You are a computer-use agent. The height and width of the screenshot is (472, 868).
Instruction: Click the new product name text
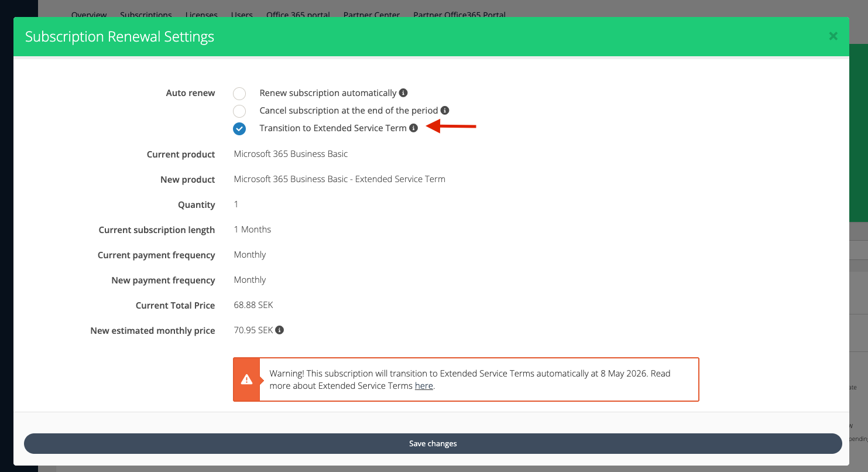coord(339,179)
